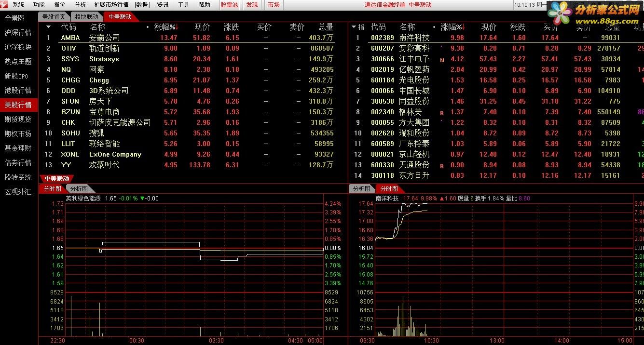Select the 600207 安彩高科 row
The image size is (644, 345).
pyautogui.click(x=496, y=48)
